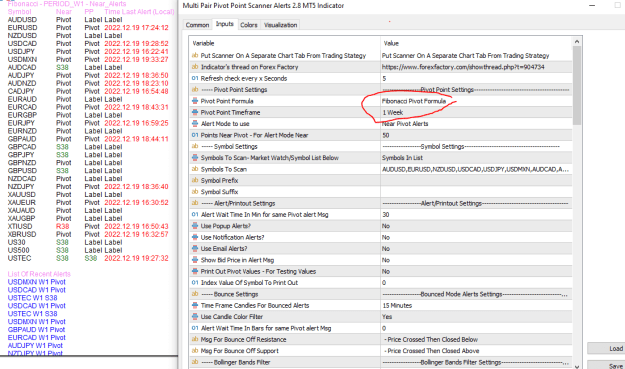Click the string icon beside Symbol Prefix
The width and height of the screenshot is (625, 369).
pos(195,181)
